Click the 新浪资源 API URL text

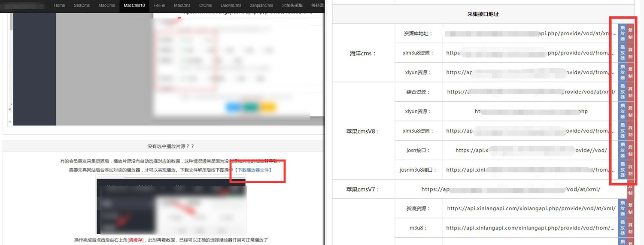point(531,209)
